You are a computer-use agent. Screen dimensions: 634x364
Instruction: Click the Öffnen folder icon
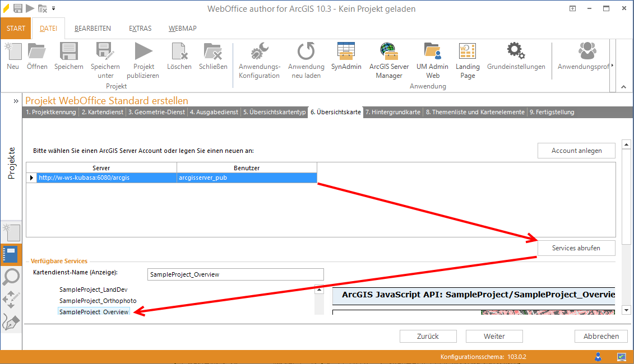[37, 52]
